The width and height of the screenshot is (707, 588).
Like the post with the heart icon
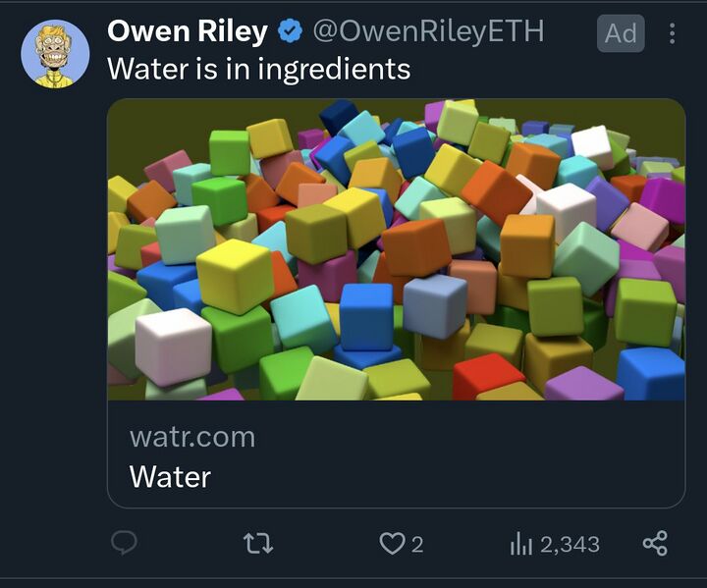pyautogui.click(x=392, y=543)
